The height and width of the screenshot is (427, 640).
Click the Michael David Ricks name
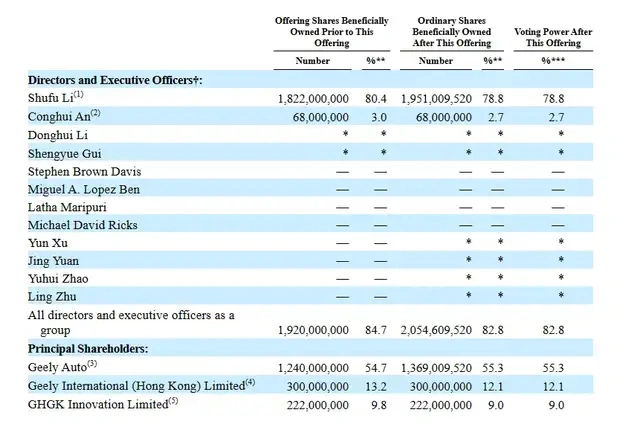tap(84, 225)
